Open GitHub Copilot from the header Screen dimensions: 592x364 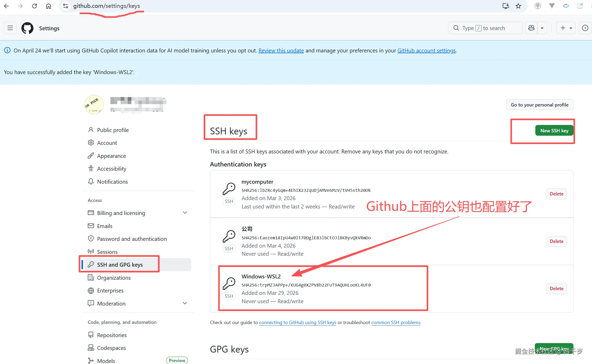[x=531, y=28]
